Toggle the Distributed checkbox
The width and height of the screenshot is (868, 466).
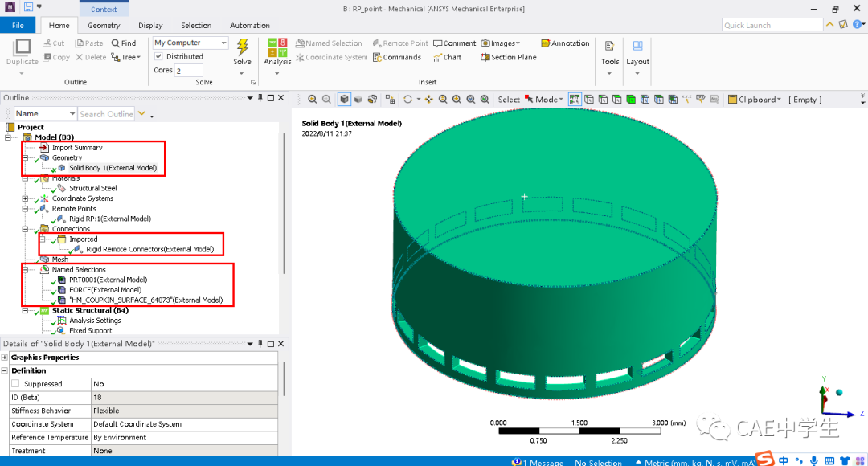[158, 56]
